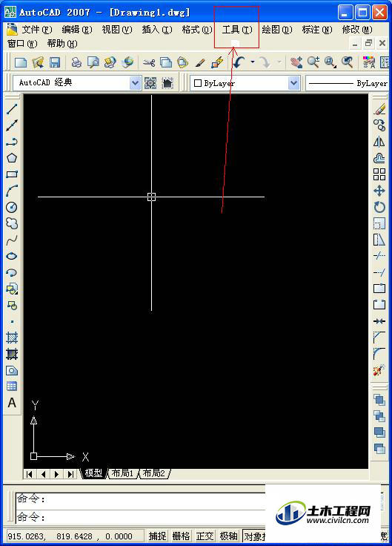Select the Table tool
This screenshot has height=546, width=392.
click(12, 387)
